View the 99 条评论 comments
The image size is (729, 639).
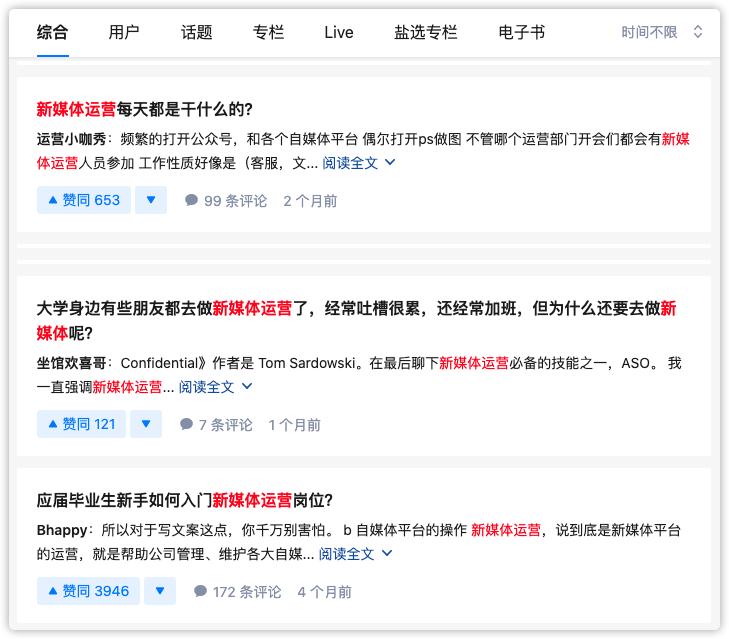tap(226, 201)
